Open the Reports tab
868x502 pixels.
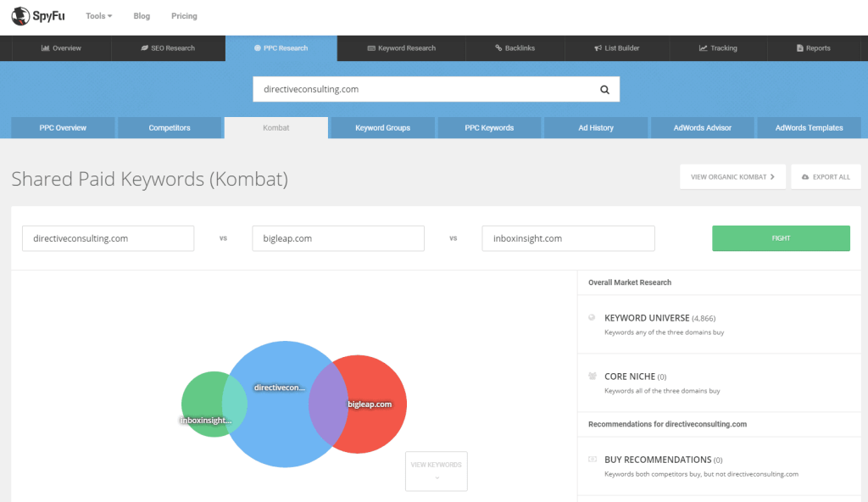[x=813, y=48]
